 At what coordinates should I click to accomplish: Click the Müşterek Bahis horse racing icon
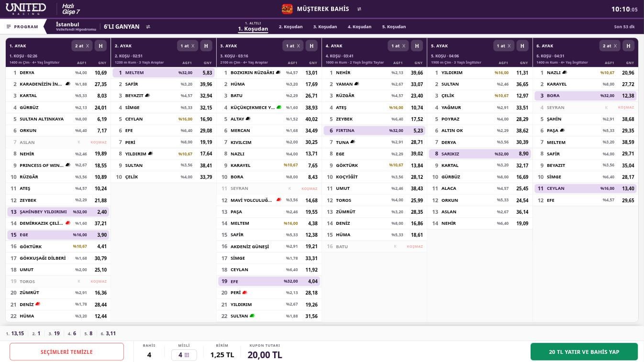tap(287, 9)
